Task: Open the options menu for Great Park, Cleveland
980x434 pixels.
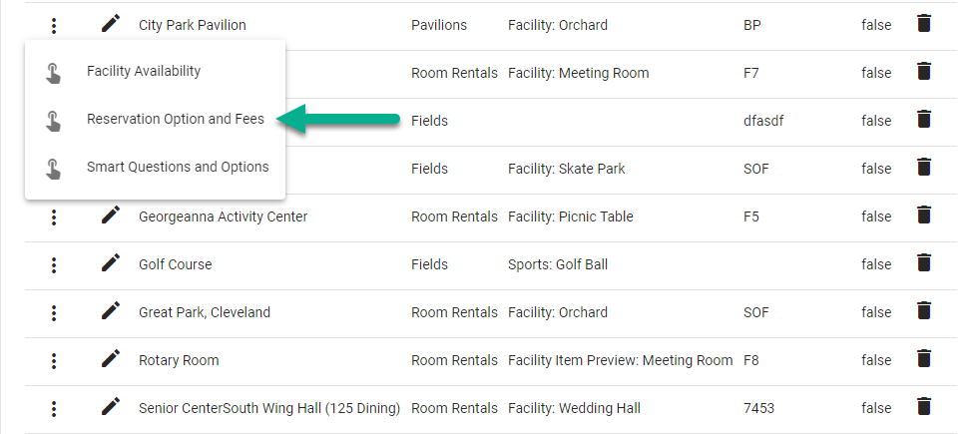Action: pos(54,312)
